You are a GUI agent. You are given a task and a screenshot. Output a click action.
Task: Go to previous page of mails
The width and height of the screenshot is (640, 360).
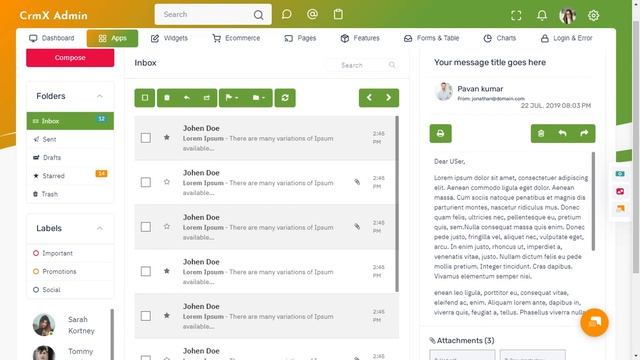coord(369,98)
